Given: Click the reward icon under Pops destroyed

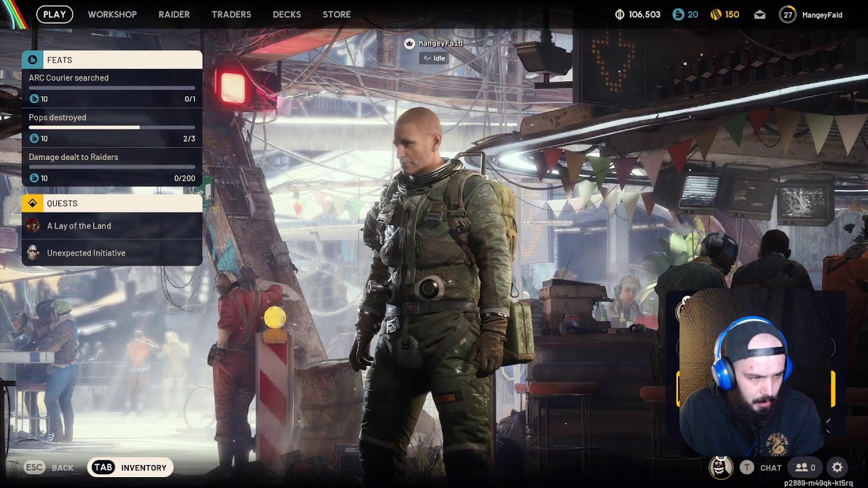Looking at the screenshot, I should (x=34, y=138).
